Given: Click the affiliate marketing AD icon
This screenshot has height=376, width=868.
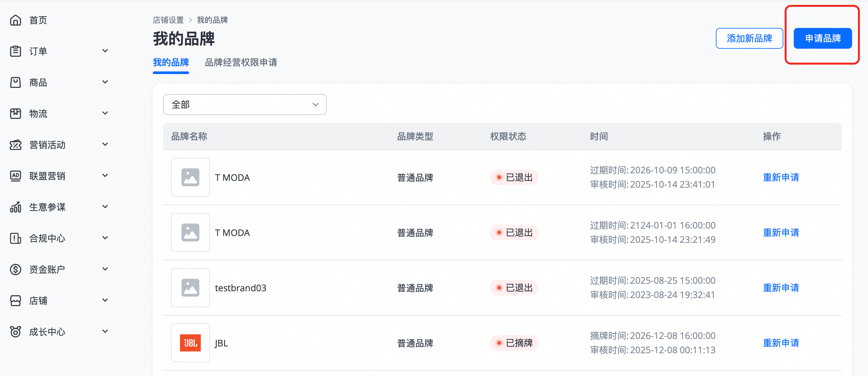Looking at the screenshot, I should tap(16, 176).
